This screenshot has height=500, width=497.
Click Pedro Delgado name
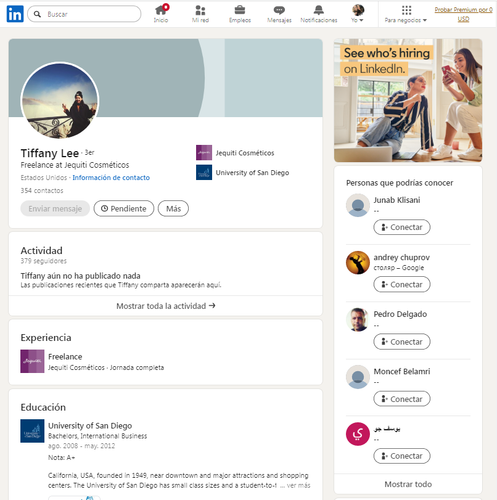coord(400,314)
